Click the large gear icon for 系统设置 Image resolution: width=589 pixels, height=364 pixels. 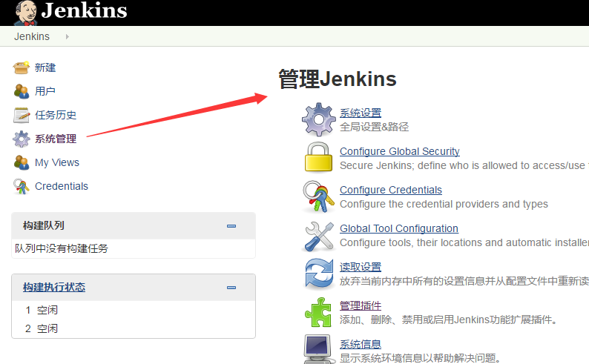click(318, 119)
